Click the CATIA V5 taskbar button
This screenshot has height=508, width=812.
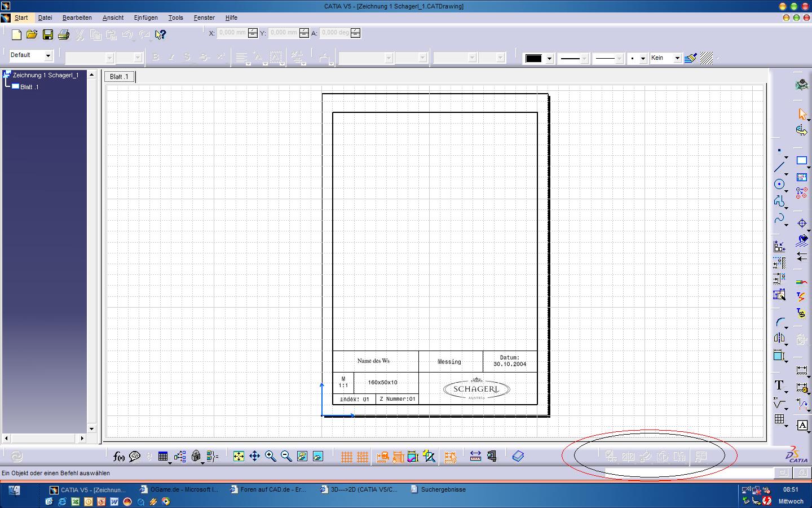tap(89, 489)
